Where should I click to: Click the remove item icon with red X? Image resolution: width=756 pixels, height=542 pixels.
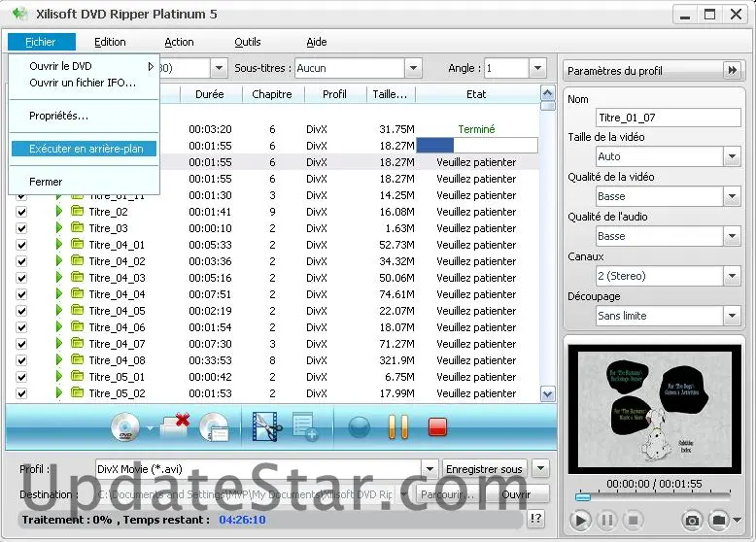coord(174,426)
